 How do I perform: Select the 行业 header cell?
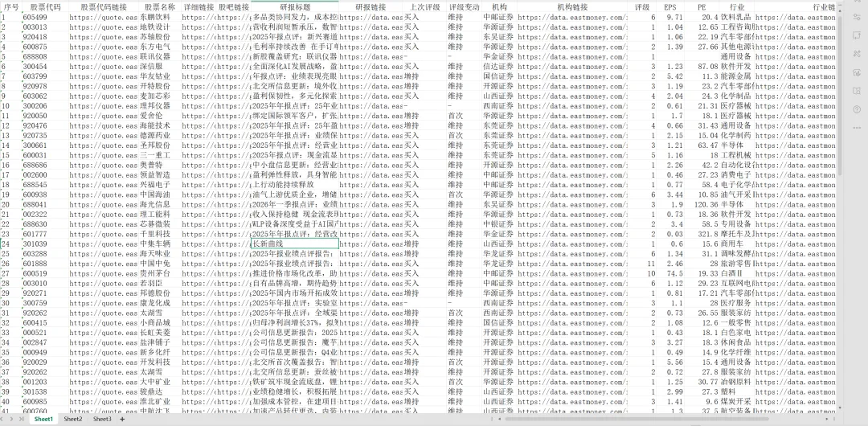(737, 8)
